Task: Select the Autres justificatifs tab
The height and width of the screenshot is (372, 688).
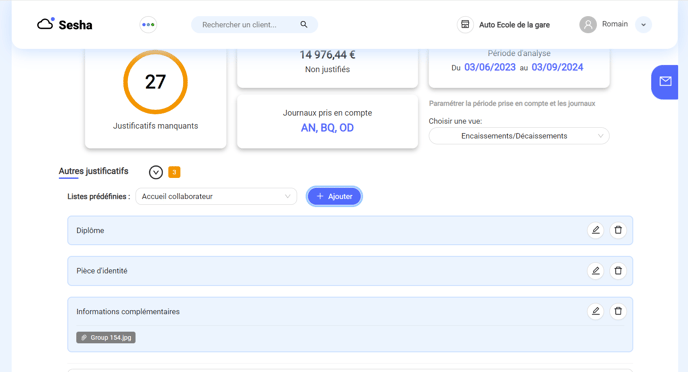Action: 93,171
